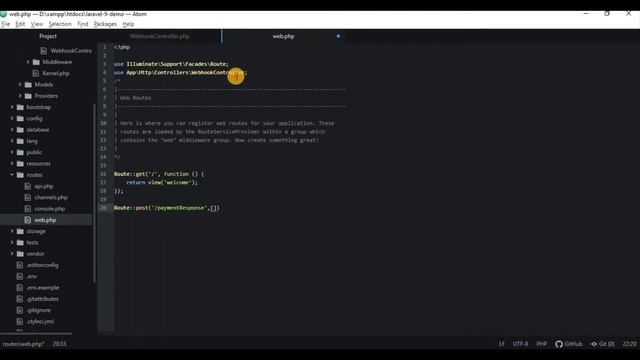Switch to web.php editor tab
Screen dimensions: 640x360
283,36
